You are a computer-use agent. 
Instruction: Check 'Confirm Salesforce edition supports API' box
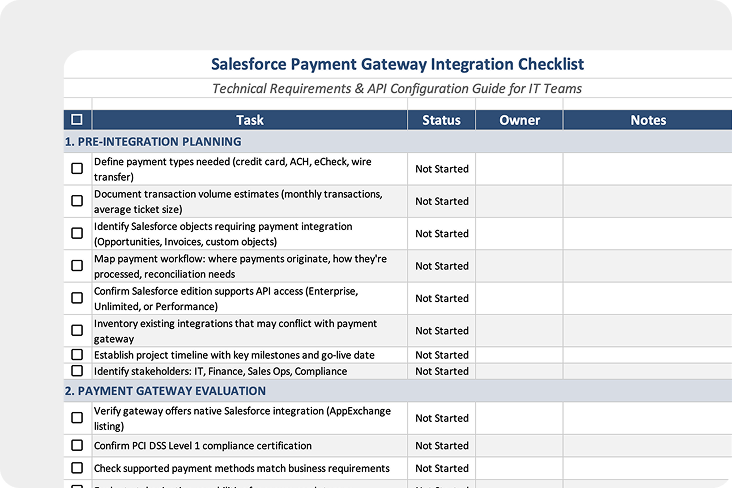(77, 298)
